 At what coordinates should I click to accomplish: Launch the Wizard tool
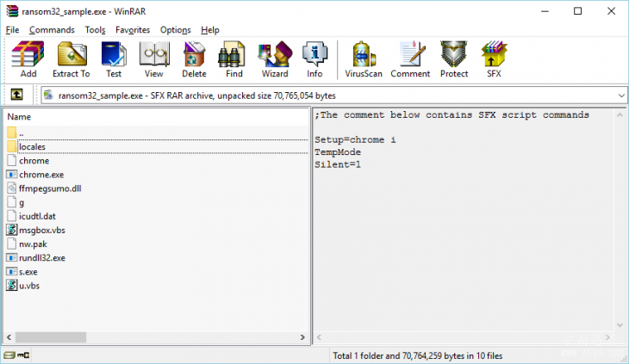[275, 59]
